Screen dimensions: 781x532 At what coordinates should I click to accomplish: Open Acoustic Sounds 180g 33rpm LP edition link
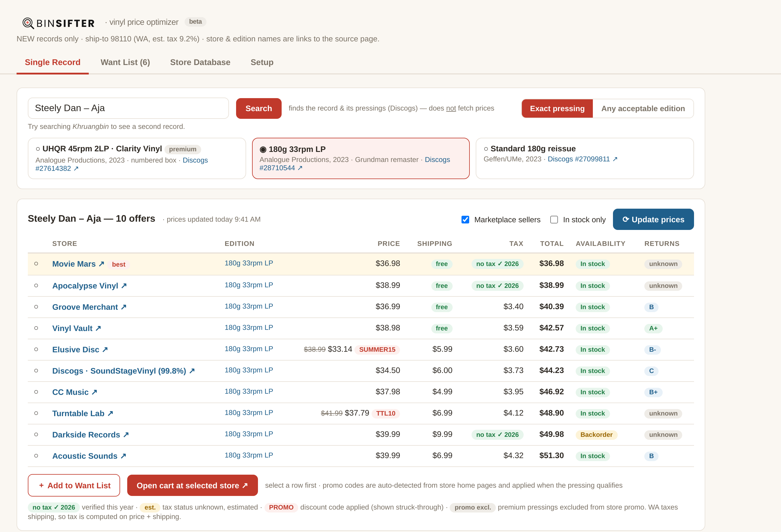pos(249,455)
